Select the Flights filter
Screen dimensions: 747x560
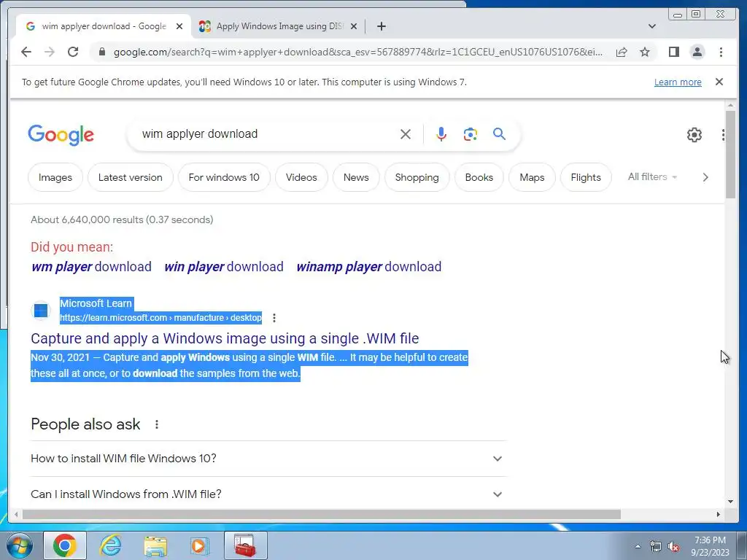point(586,177)
